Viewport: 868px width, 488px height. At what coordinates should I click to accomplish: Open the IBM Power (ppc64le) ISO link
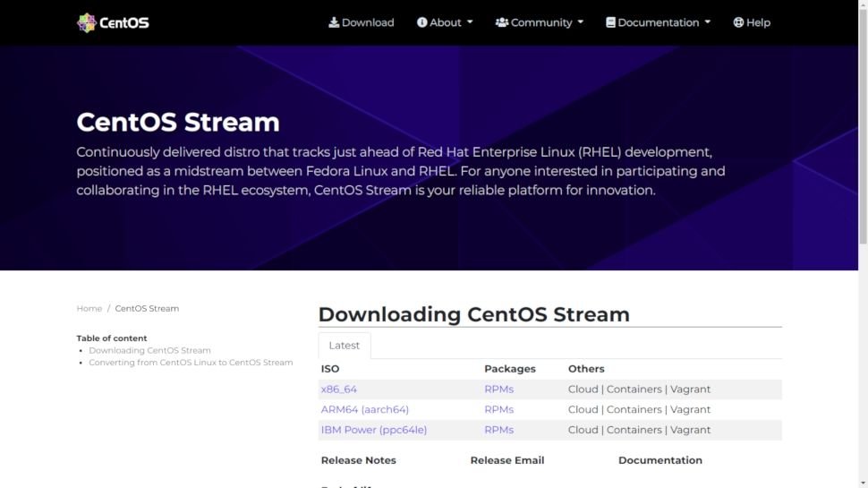coord(373,430)
